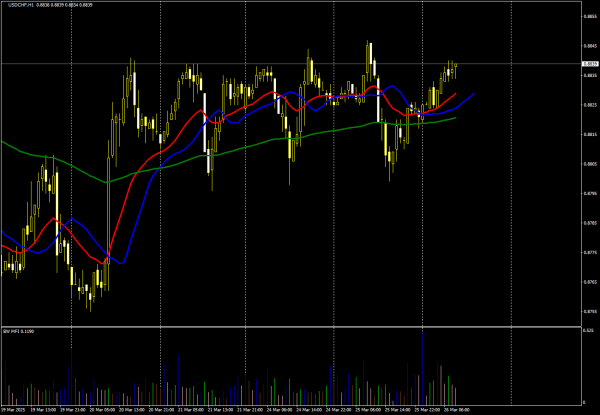Viewport: 600px width, 415px height.
Task: Click the 25 Mar 14:00 time label
Action: (x=396, y=409)
